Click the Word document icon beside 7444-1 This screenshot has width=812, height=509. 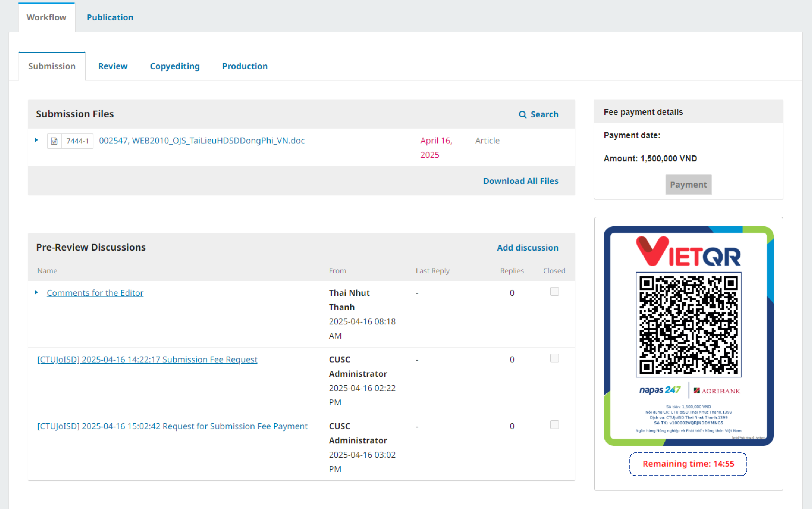point(54,141)
